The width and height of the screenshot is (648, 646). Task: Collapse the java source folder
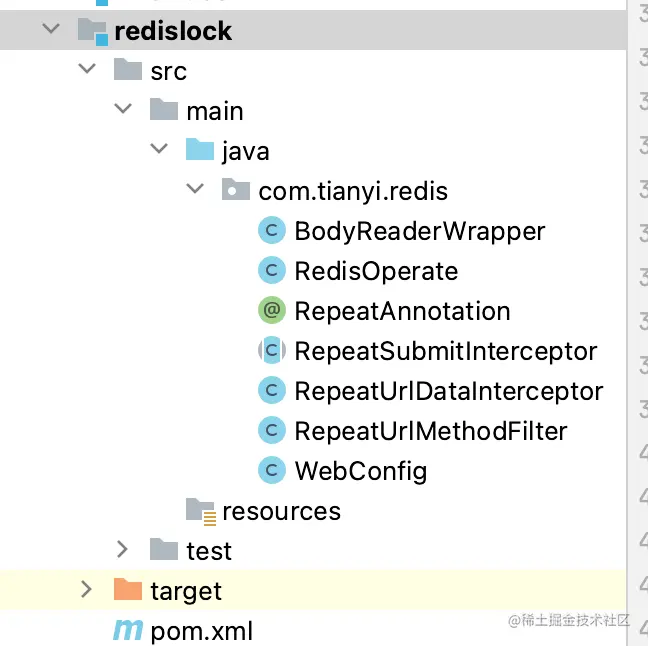159,151
